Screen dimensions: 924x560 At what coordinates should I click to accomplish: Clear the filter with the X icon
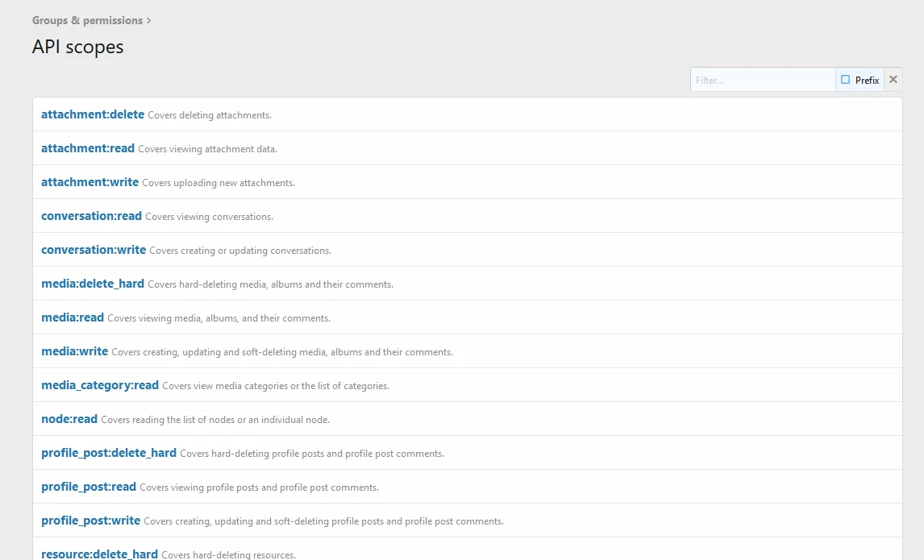click(893, 80)
